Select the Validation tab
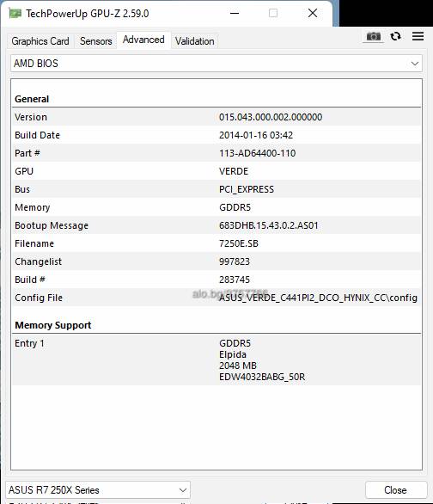Screen dimensions: 433x504 (x=194, y=41)
